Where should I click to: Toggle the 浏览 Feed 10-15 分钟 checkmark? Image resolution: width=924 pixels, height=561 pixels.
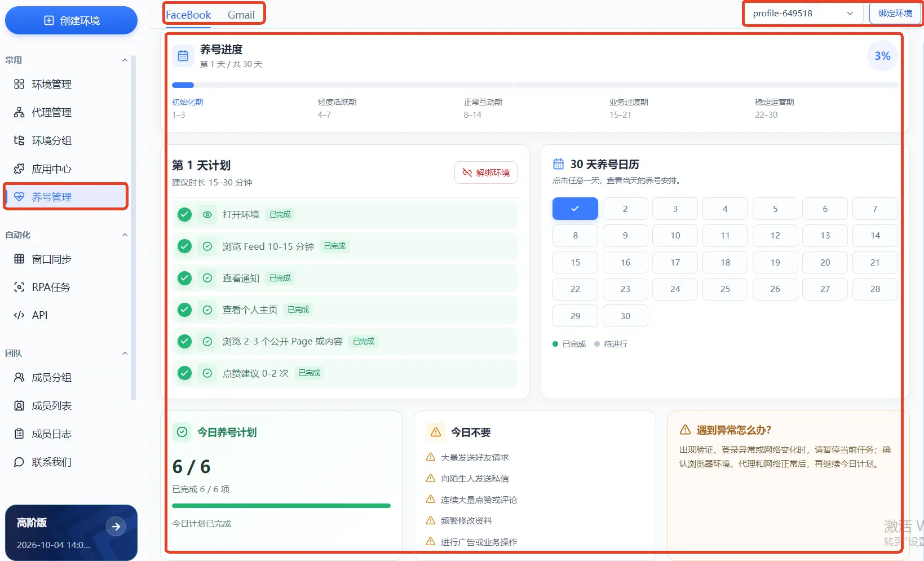tap(184, 246)
